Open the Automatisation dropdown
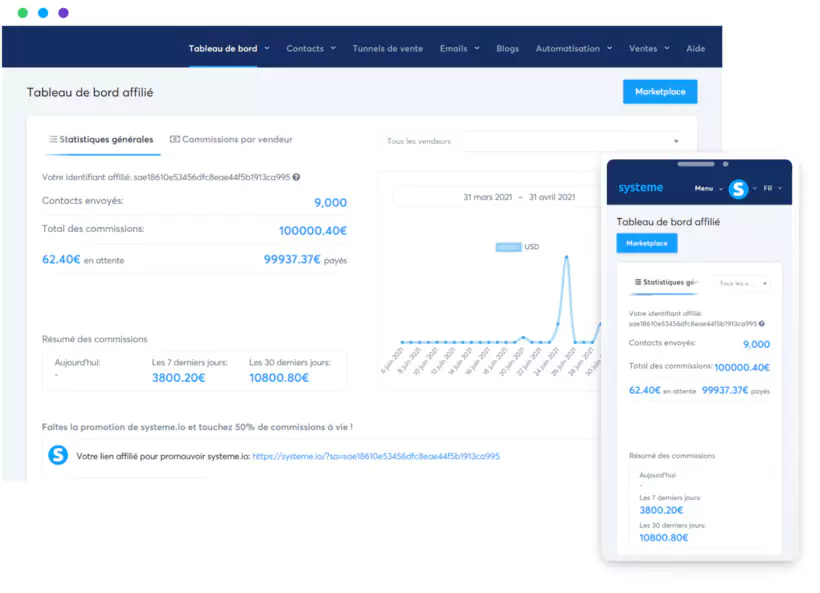 point(577,48)
